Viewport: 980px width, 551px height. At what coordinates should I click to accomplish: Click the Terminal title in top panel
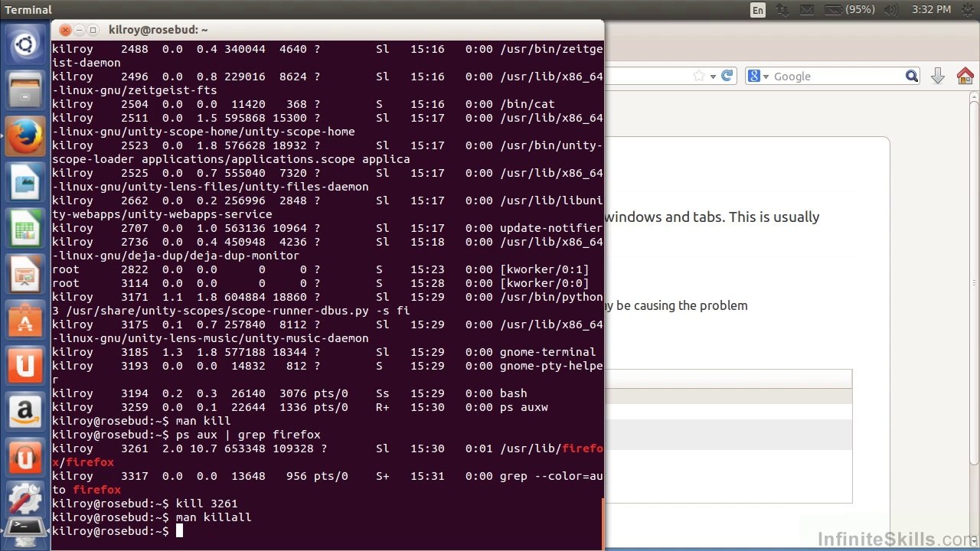[28, 10]
